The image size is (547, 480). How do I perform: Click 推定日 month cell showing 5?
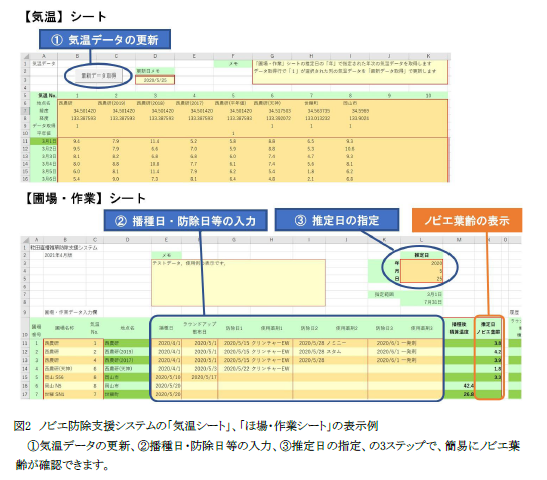pos(422,271)
